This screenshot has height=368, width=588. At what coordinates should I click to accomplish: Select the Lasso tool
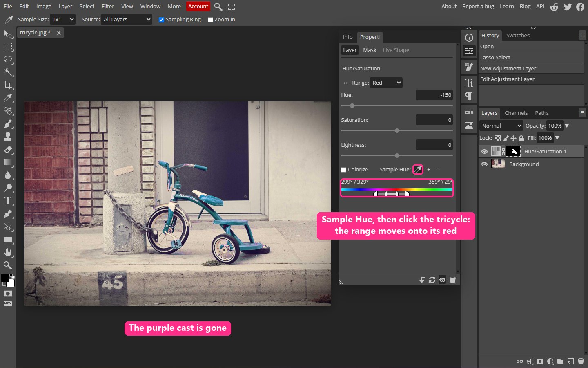pyautogui.click(x=8, y=60)
